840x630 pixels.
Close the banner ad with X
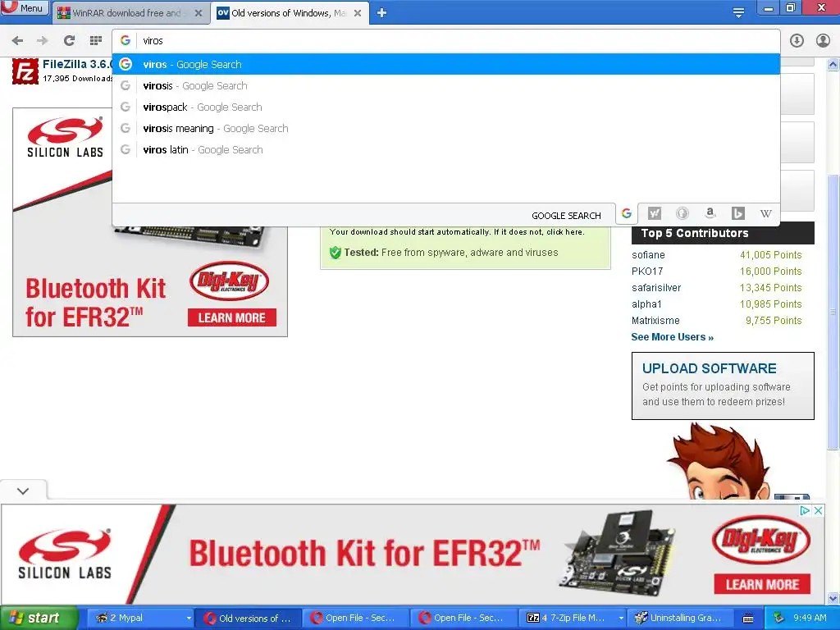(818, 510)
